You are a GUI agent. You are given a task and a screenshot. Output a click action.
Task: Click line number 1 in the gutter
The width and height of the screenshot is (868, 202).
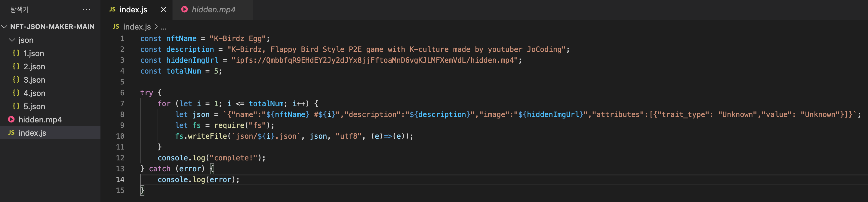(122, 39)
